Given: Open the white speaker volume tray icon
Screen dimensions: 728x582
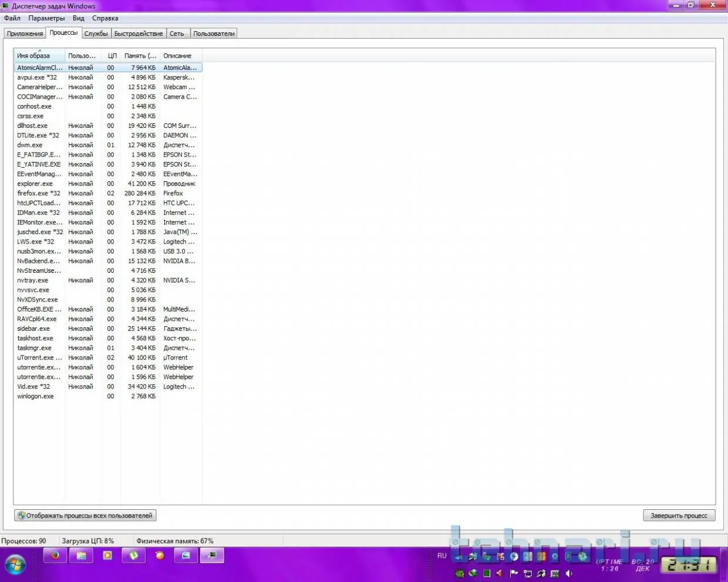Looking at the screenshot, I should click(x=569, y=573).
